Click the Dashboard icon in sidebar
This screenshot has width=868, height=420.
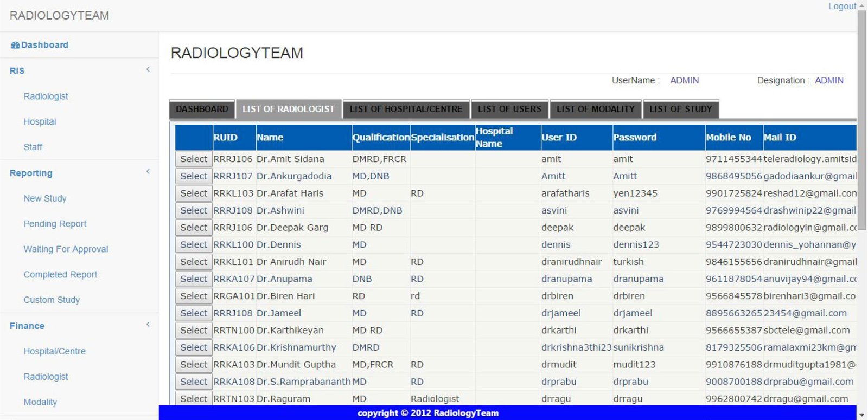[15, 45]
